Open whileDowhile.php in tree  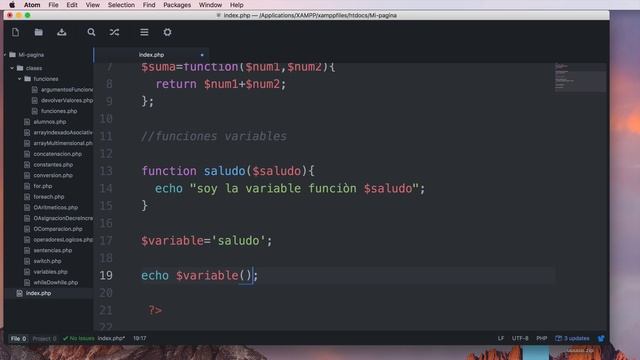[56, 282]
